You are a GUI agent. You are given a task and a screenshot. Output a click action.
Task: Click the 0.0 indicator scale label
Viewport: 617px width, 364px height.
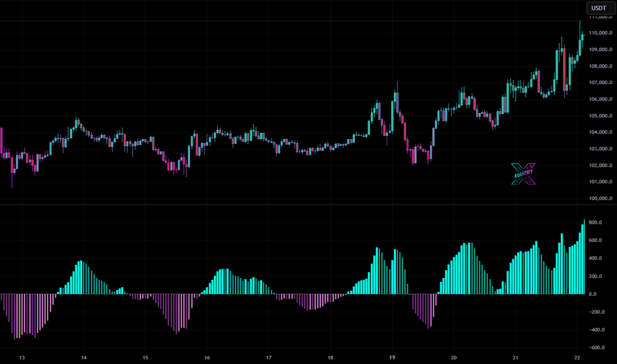click(593, 294)
